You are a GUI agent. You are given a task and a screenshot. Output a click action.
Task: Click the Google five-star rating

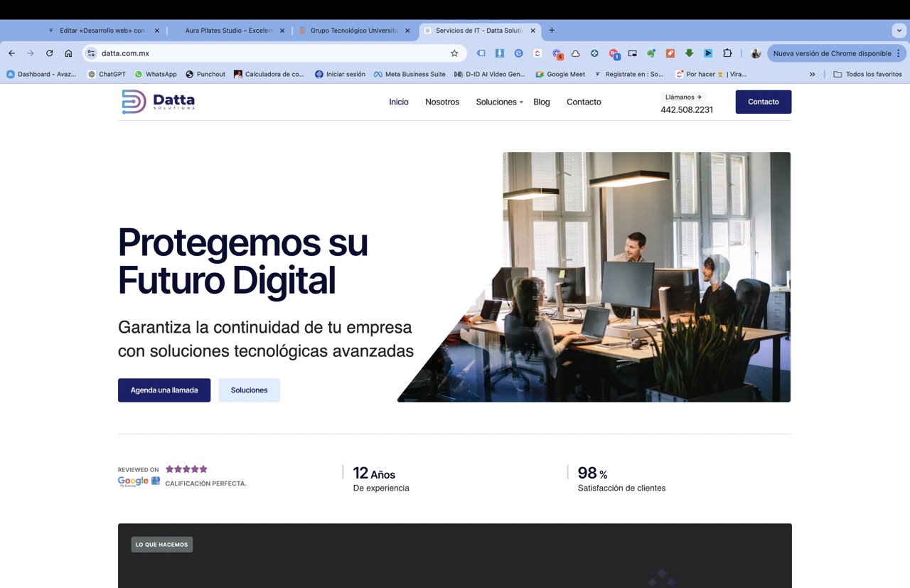tap(186, 469)
